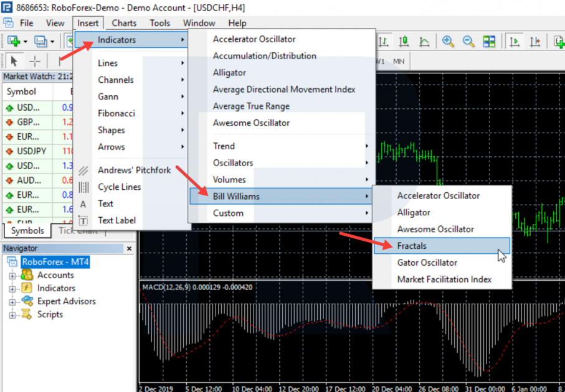Open the Charts menu

(124, 24)
